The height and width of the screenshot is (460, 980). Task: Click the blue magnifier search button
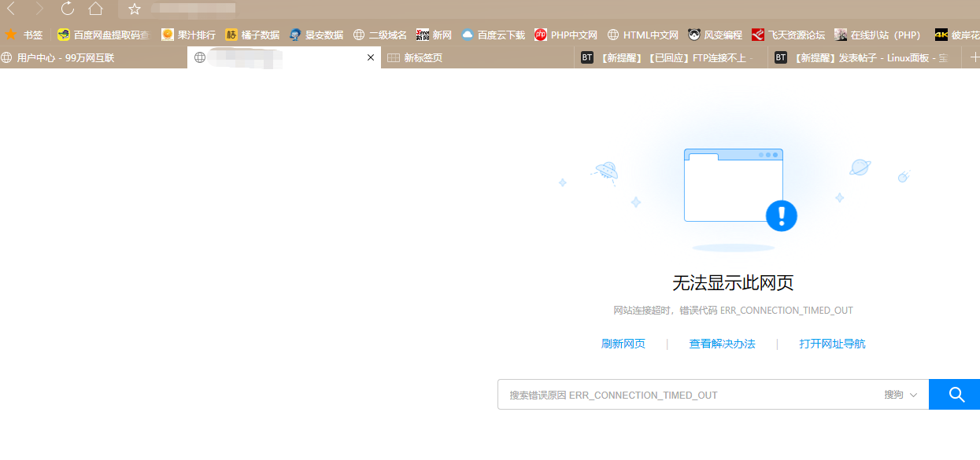954,394
